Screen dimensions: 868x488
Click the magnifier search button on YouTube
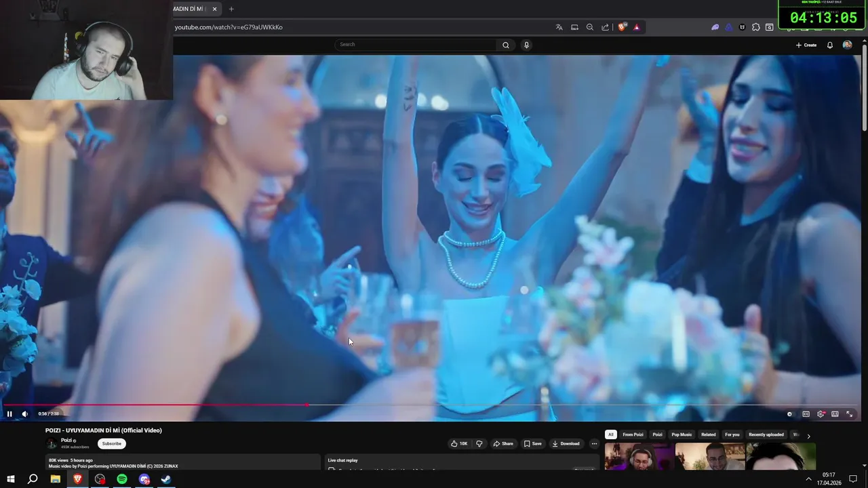pos(506,45)
